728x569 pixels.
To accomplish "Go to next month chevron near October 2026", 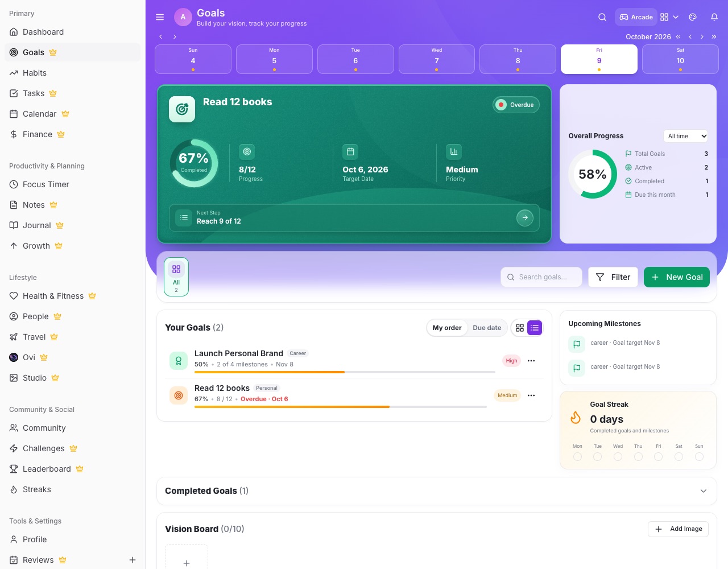I will [702, 36].
